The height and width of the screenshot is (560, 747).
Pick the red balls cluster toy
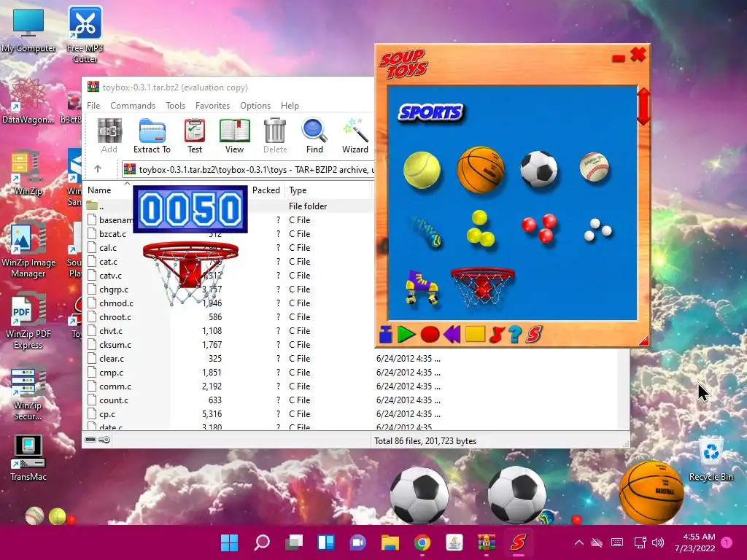pyautogui.click(x=540, y=227)
